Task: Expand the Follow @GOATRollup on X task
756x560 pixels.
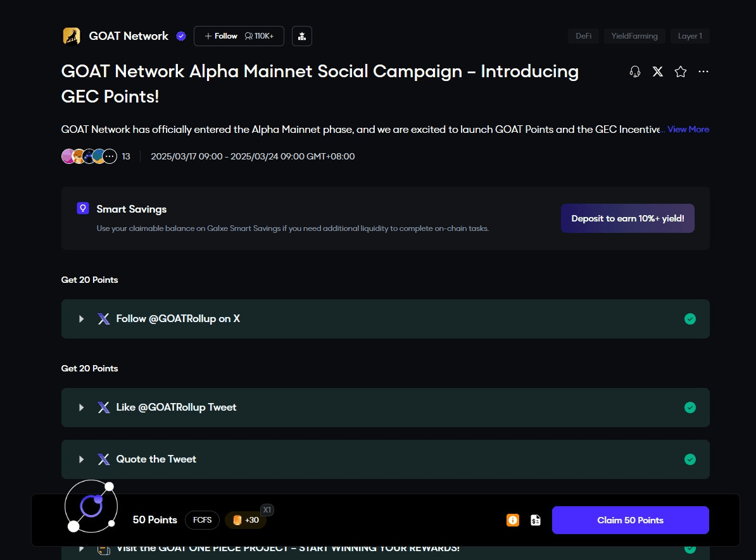Action: click(82, 319)
